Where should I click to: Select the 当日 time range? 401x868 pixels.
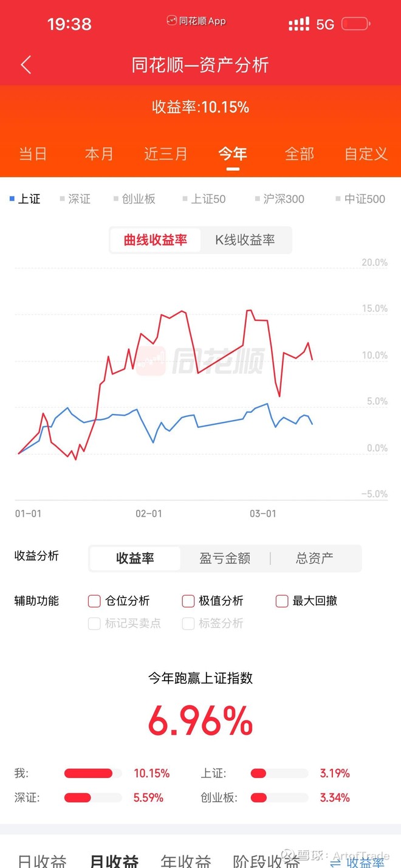coord(33,154)
